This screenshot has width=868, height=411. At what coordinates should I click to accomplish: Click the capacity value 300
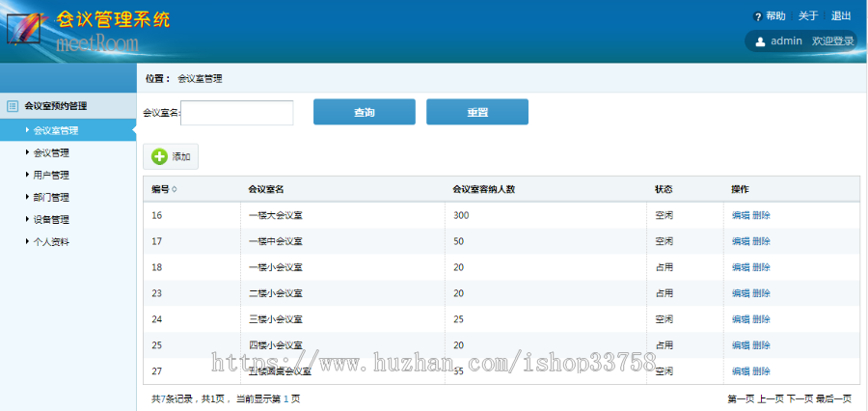tap(461, 215)
